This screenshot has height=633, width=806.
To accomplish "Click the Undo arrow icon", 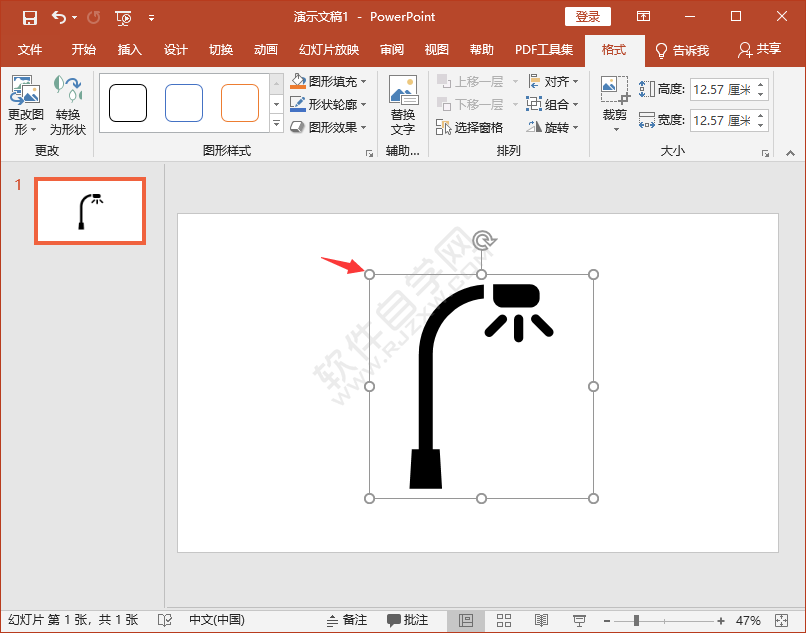I will tap(59, 17).
